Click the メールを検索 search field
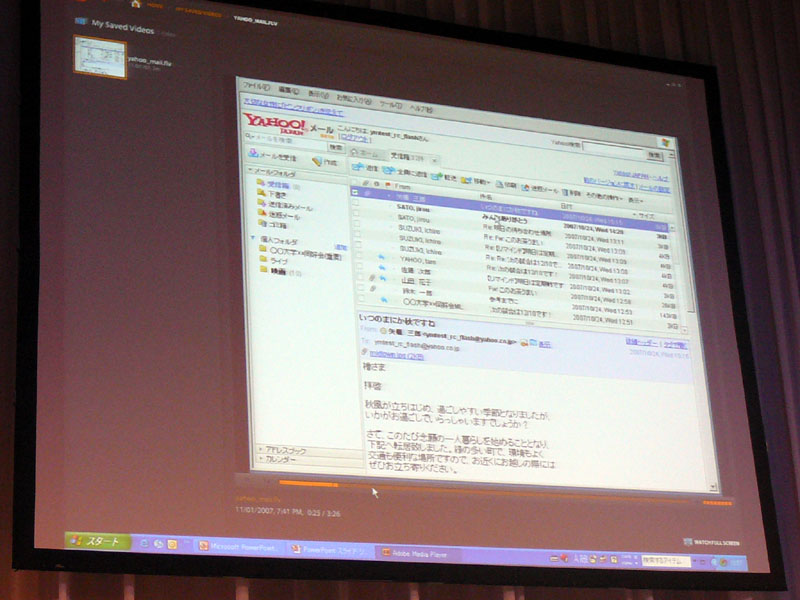The width and height of the screenshot is (800, 600). click(286, 141)
